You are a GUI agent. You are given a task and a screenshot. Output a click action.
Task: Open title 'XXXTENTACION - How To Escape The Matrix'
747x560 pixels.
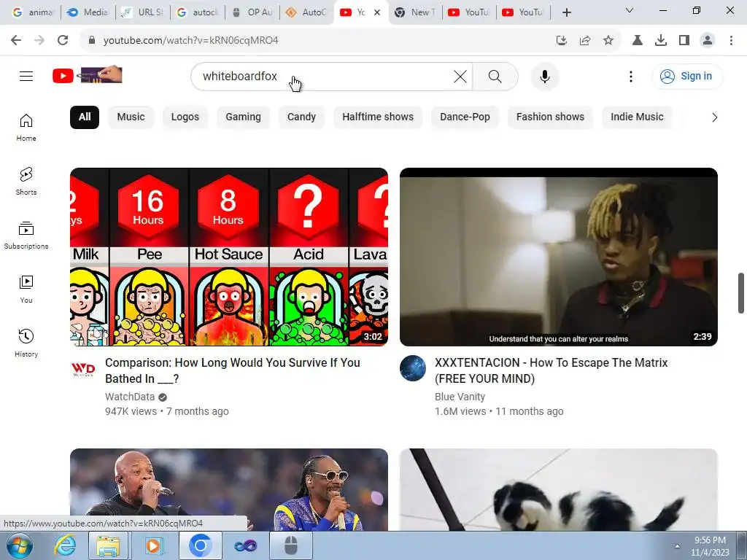551,370
